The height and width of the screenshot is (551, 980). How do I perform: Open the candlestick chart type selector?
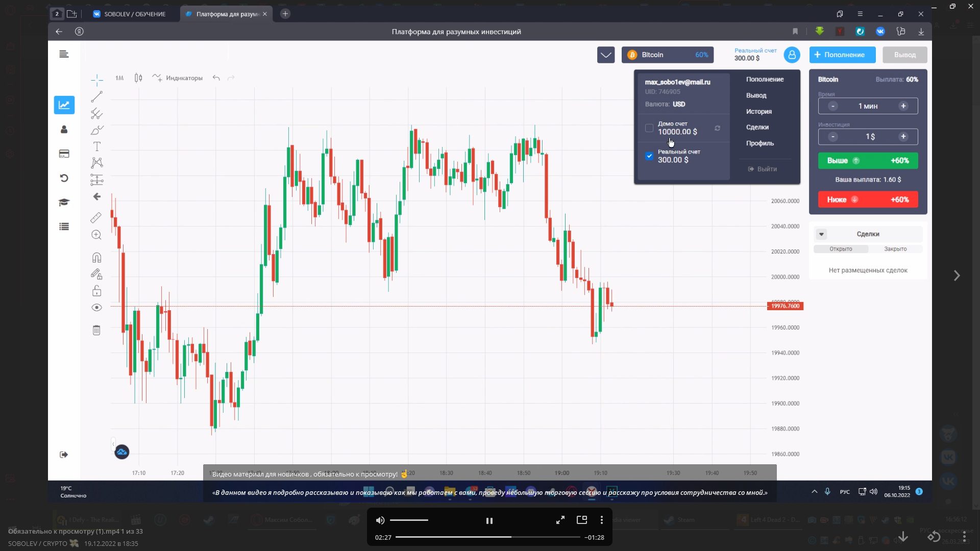[x=138, y=78]
